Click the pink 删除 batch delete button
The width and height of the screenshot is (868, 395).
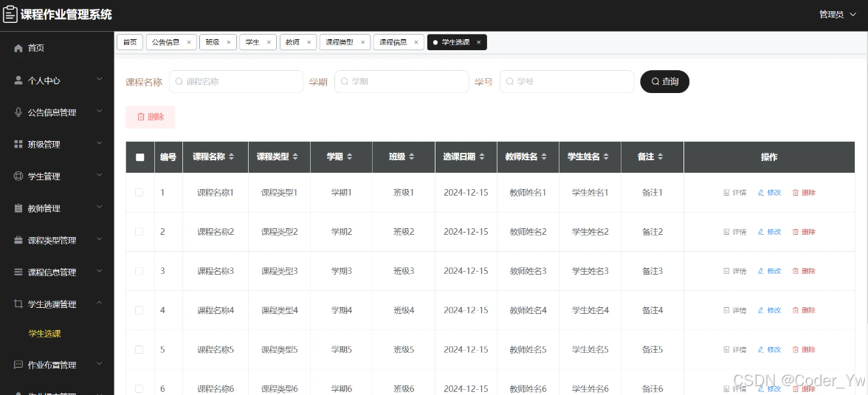pos(151,117)
